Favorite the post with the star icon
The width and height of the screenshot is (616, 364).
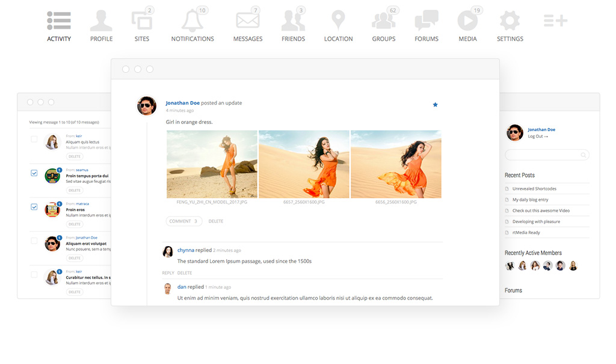pyautogui.click(x=436, y=105)
